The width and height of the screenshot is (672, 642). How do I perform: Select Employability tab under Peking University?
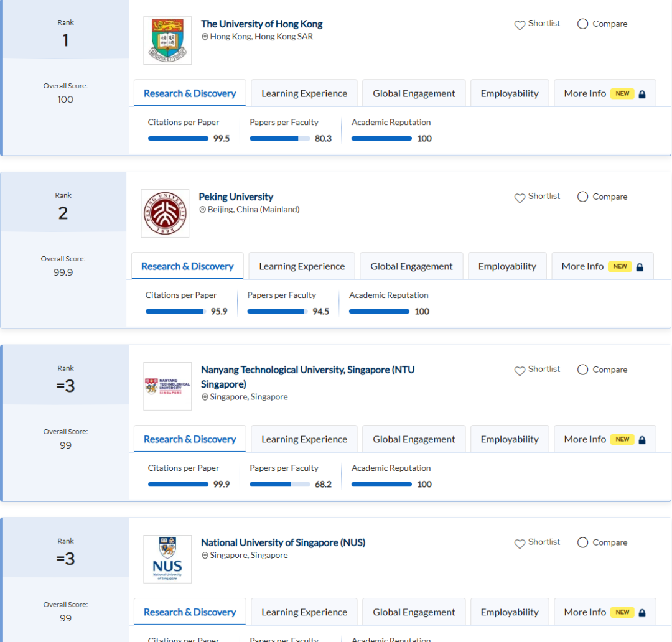[507, 267]
